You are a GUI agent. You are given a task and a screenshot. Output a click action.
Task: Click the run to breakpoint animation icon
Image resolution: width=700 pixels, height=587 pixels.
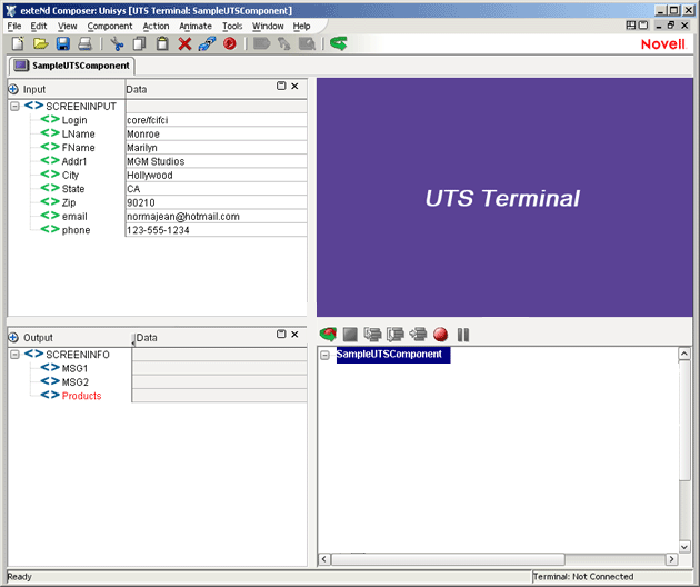pyautogui.click(x=418, y=334)
